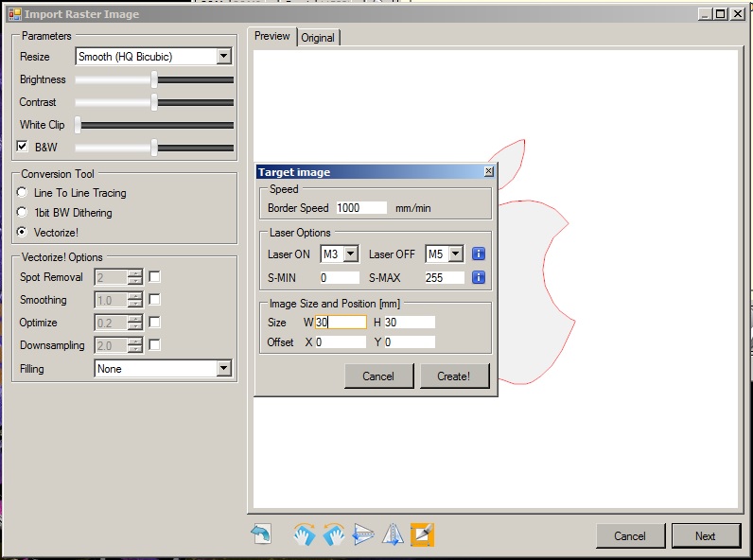Expand the Resize method dropdown
Screen dimensions: 753x560
click(223, 57)
